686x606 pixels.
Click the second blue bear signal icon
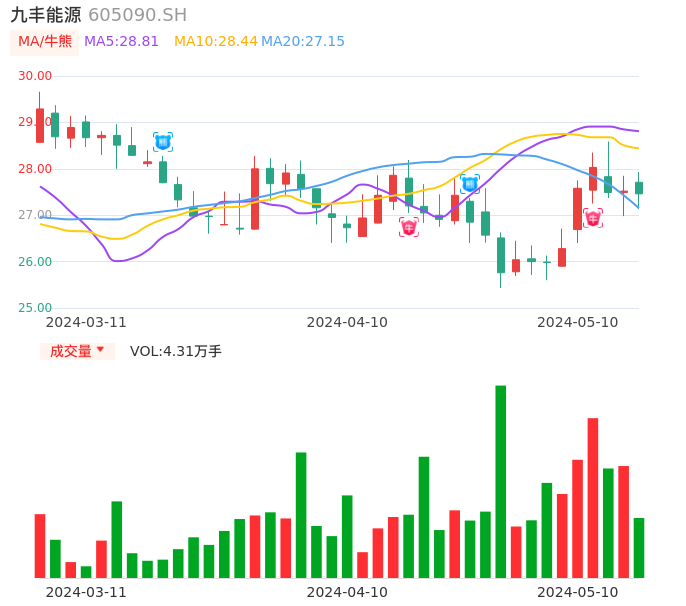coord(470,183)
